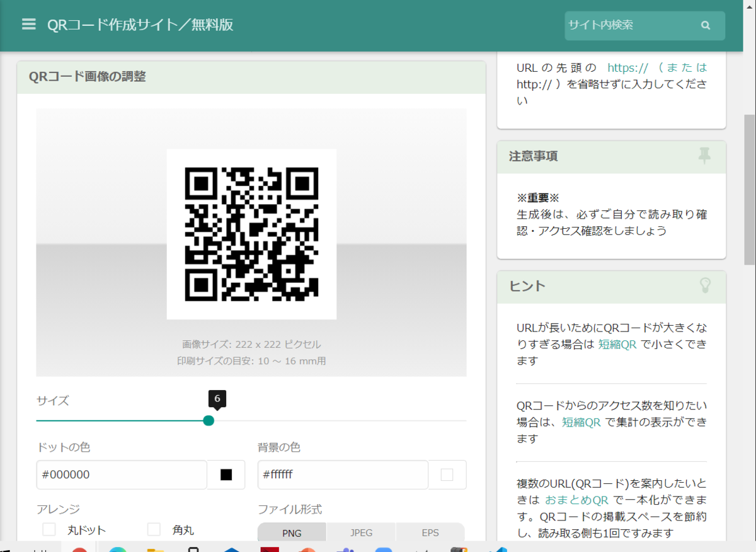The height and width of the screenshot is (552, 756).
Task: Click the 画像サイズ: 222 x 222 ピクセル text
Action: pos(251,344)
